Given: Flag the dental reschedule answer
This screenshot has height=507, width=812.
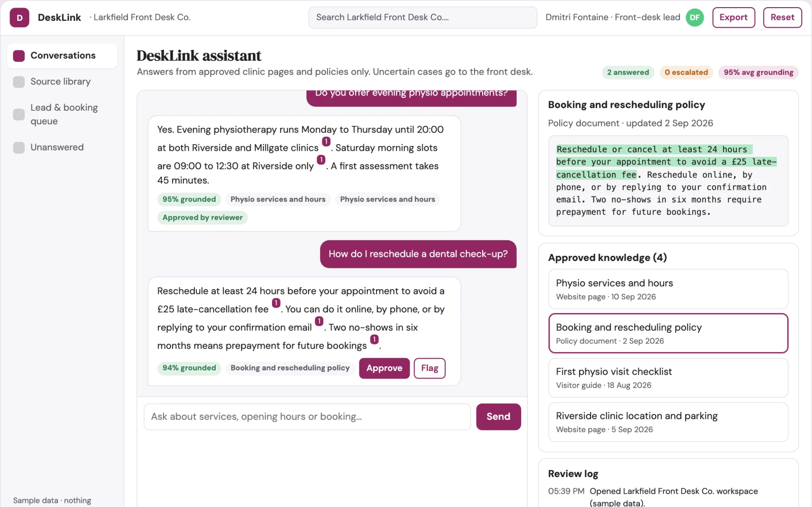Looking at the screenshot, I should pyautogui.click(x=429, y=368).
